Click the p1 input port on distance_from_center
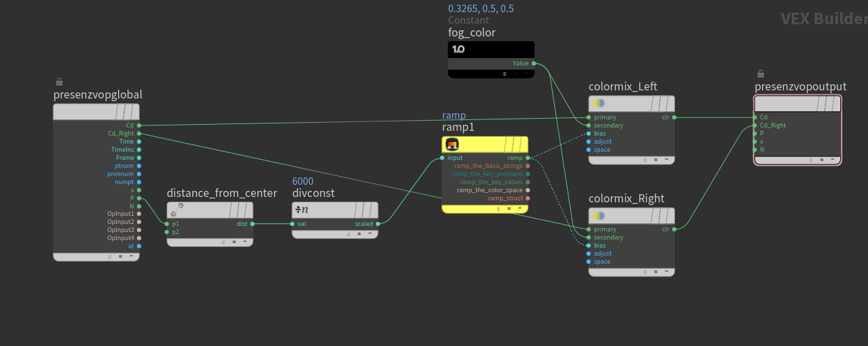This screenshot has height=346, width=868. 167,224
